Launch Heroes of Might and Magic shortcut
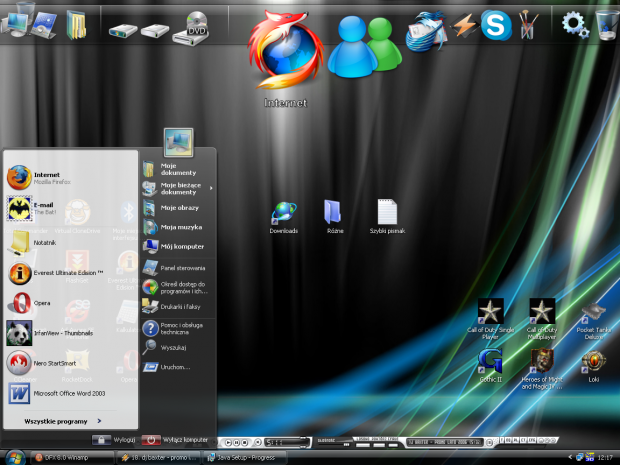 (542, 369)
